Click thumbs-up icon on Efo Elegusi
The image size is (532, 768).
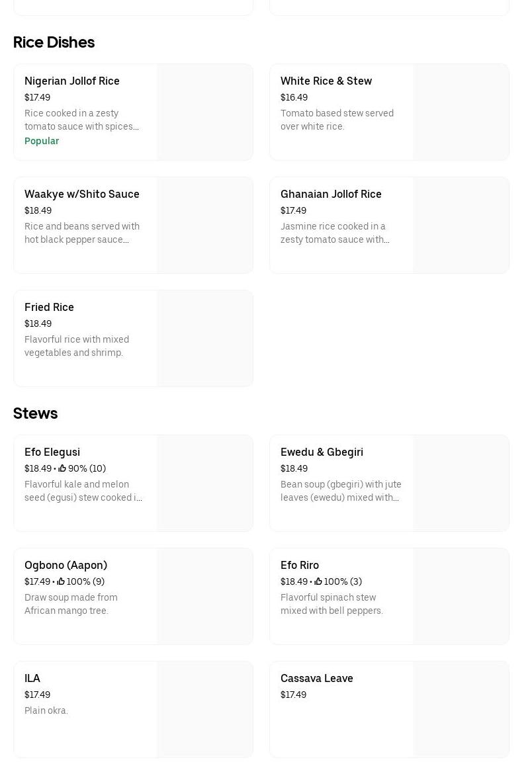(x=62, y=468)
